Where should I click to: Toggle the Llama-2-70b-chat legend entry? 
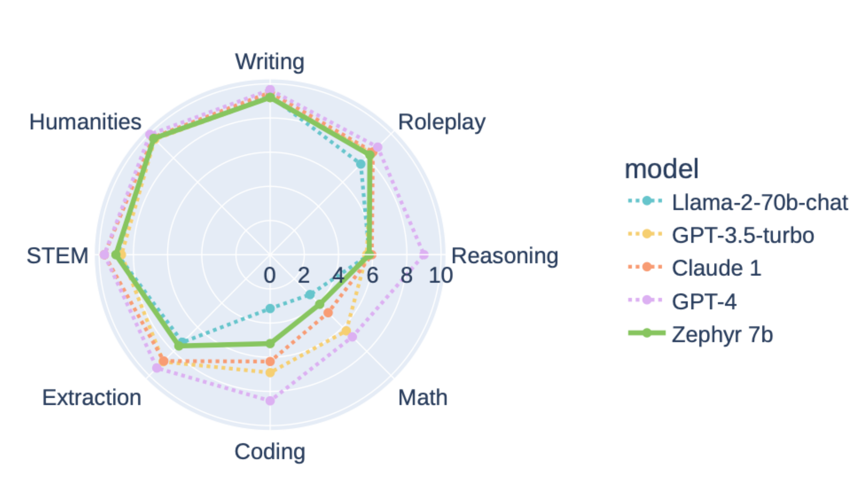pyautogui.click(x=759, y=202)
